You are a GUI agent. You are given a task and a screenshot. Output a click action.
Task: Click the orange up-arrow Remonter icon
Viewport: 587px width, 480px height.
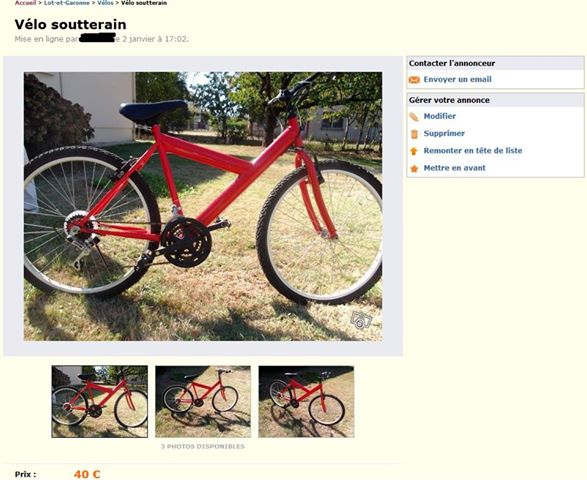[x=414, y=151]
